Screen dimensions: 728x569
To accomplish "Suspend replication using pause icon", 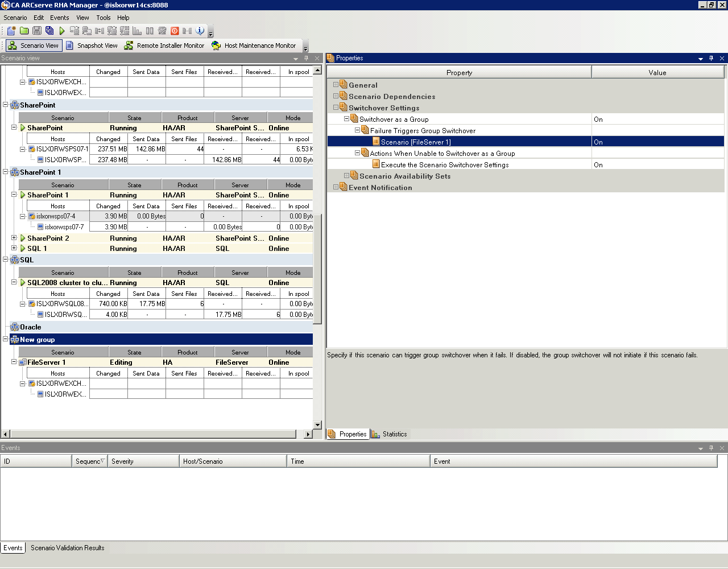I will click(x=150, y=30).
